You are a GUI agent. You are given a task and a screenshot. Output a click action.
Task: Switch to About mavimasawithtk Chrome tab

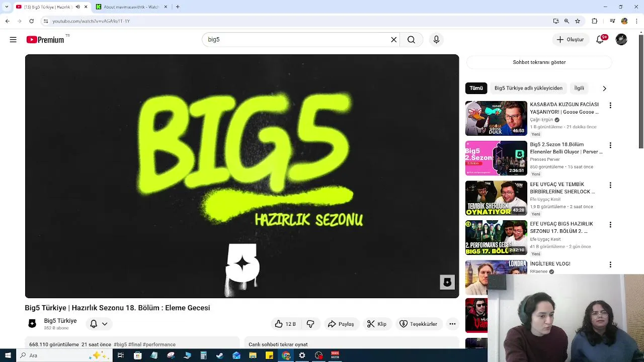click(x=131, y=7)
